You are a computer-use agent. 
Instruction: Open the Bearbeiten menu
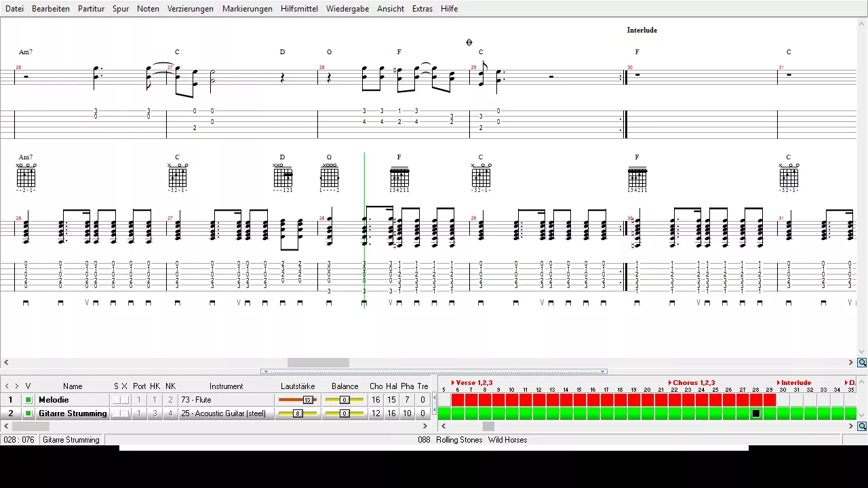[x=51, y=9]
